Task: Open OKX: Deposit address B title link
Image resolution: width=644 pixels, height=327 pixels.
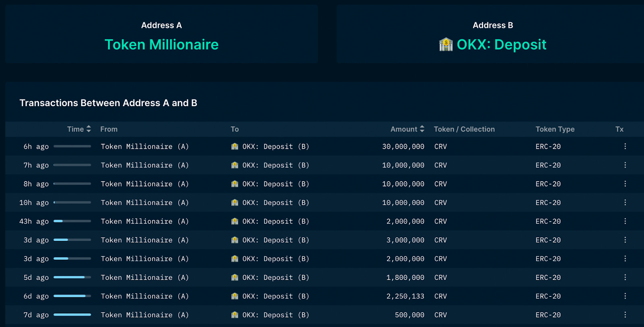Action: click(502, 44)
